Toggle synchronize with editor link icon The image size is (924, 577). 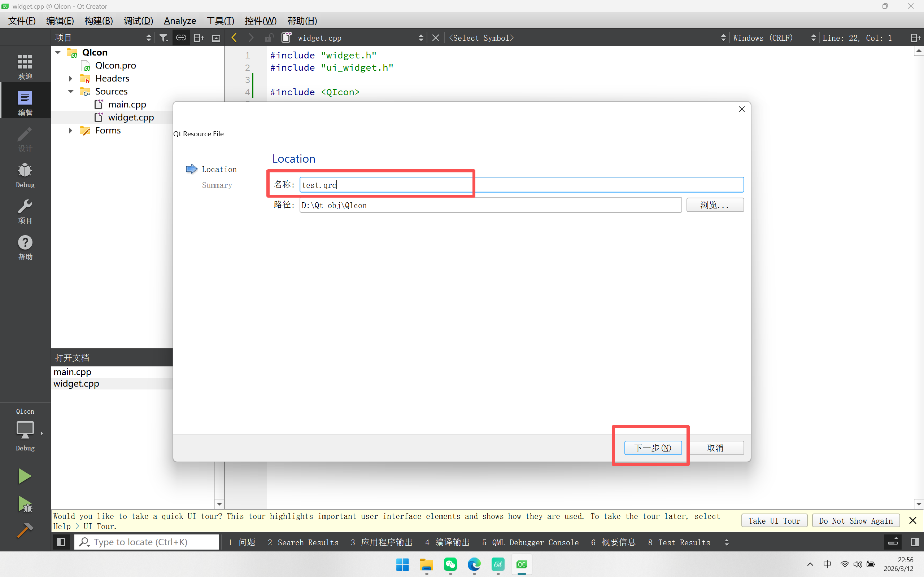181,38
